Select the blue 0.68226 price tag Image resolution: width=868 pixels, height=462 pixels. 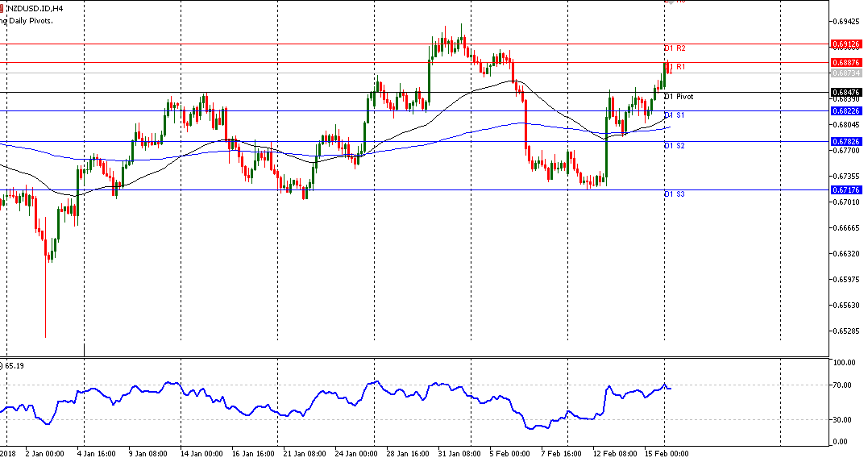coord(845,110)
